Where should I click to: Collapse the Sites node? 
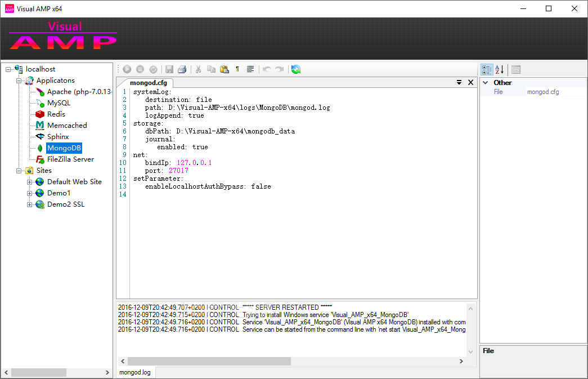coord(19,171)
